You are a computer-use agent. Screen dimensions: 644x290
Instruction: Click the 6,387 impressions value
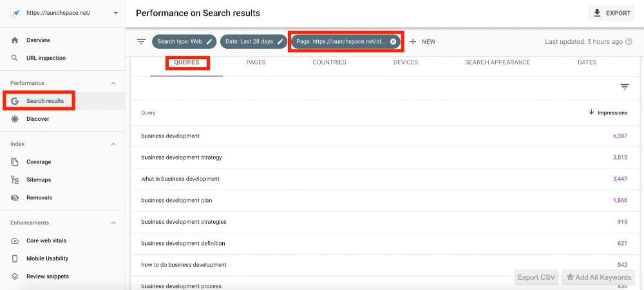620,136
